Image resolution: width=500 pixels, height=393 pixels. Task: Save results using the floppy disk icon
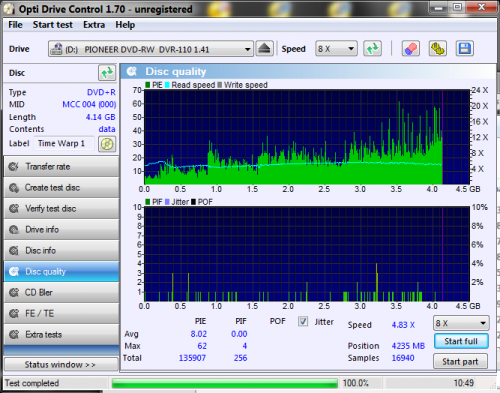[x=465, y=49]
